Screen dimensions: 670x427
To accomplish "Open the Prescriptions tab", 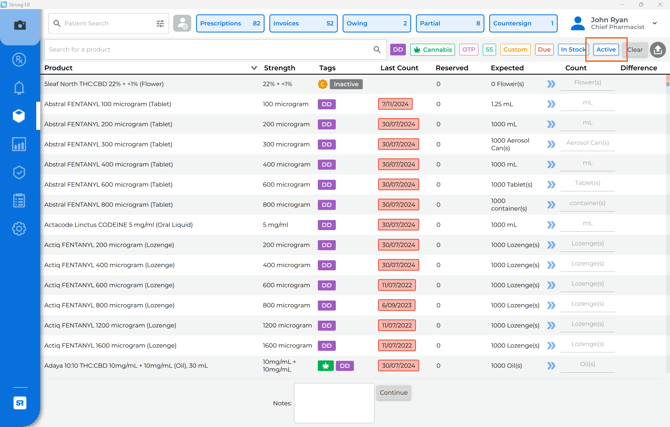I will tap(230, 23).
